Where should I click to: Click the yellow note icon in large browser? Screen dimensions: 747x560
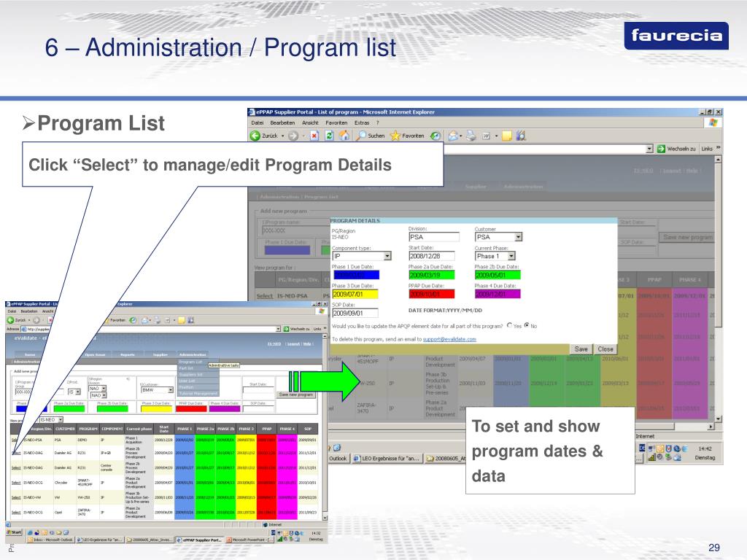coord(507,136)
